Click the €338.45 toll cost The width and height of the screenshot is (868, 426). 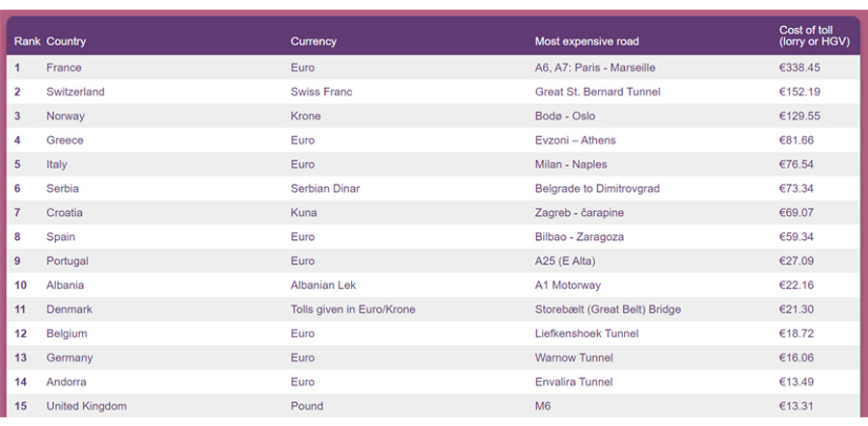point(800,67)
